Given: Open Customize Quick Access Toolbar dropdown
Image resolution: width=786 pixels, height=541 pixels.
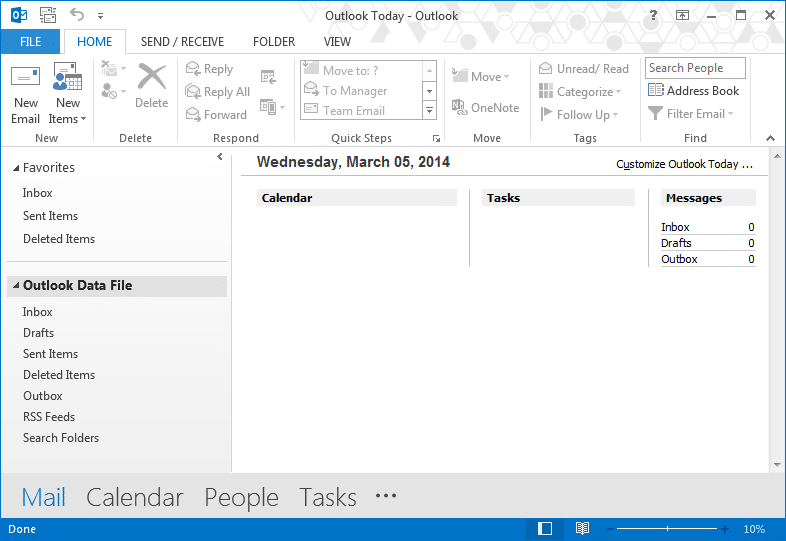Looking at the screenshot, I should (101, 16).
